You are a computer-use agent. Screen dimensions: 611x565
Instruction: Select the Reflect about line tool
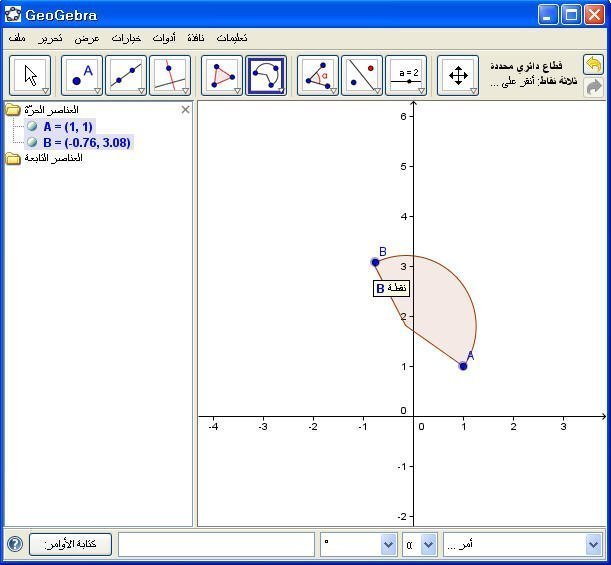(x=361, y=76)
